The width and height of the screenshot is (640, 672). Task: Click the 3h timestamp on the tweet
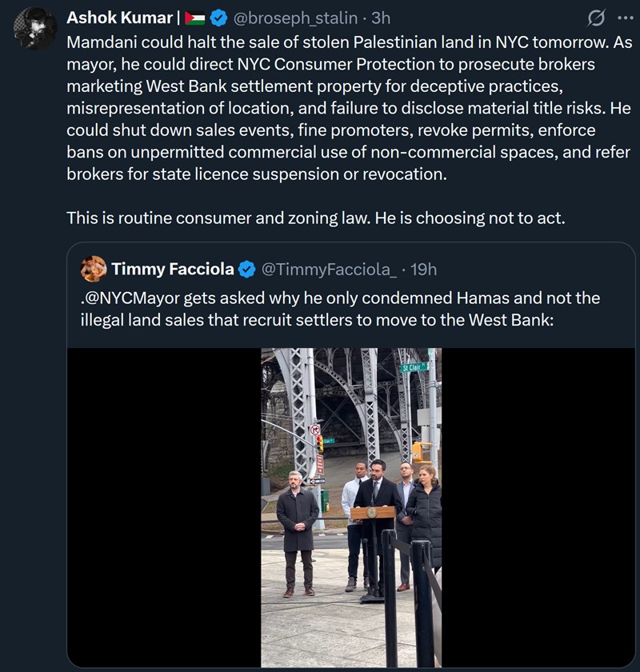pos(381,18)
